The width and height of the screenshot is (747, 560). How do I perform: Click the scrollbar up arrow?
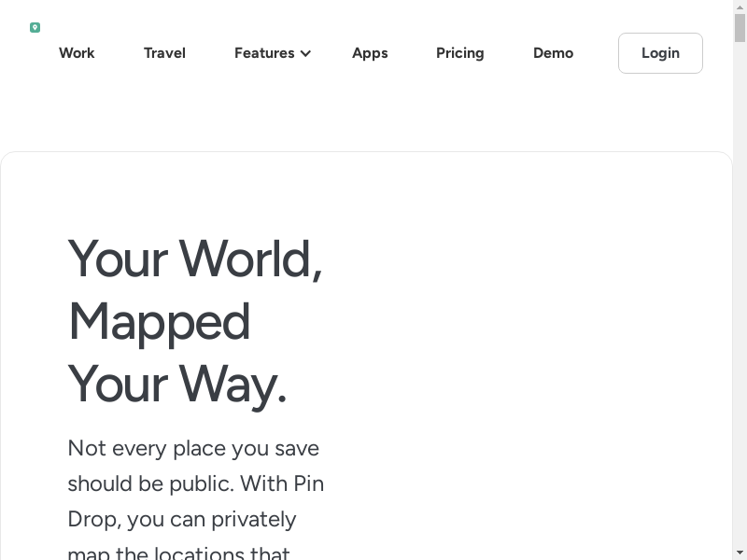(x=740, y=7)
